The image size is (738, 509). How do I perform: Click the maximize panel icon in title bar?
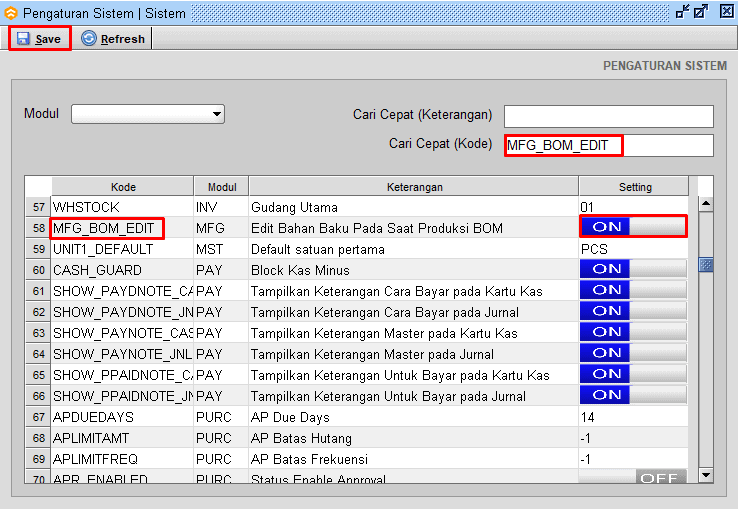[701, 12]
